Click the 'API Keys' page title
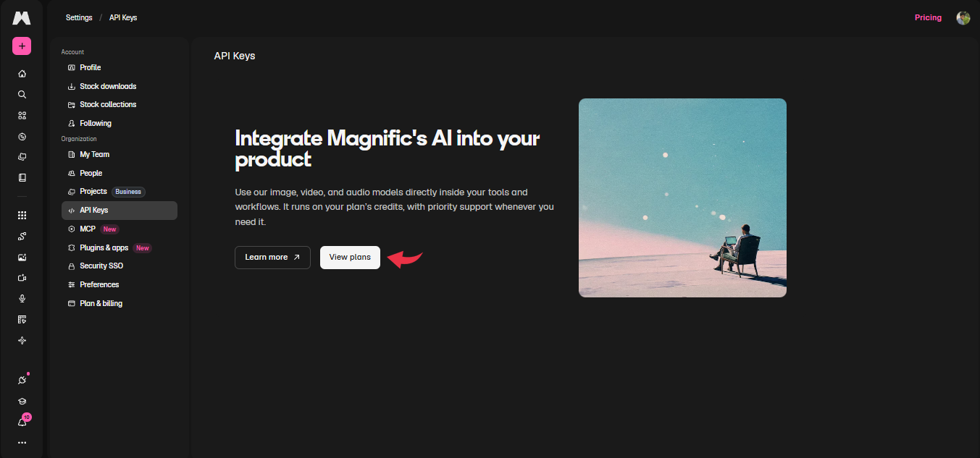980x458 pixels. click(235, 56)
